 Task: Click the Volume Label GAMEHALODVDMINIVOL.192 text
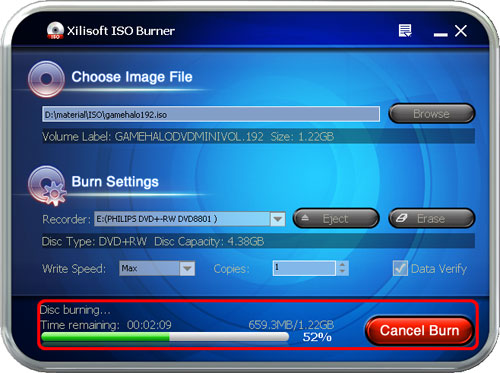[153, 137]
